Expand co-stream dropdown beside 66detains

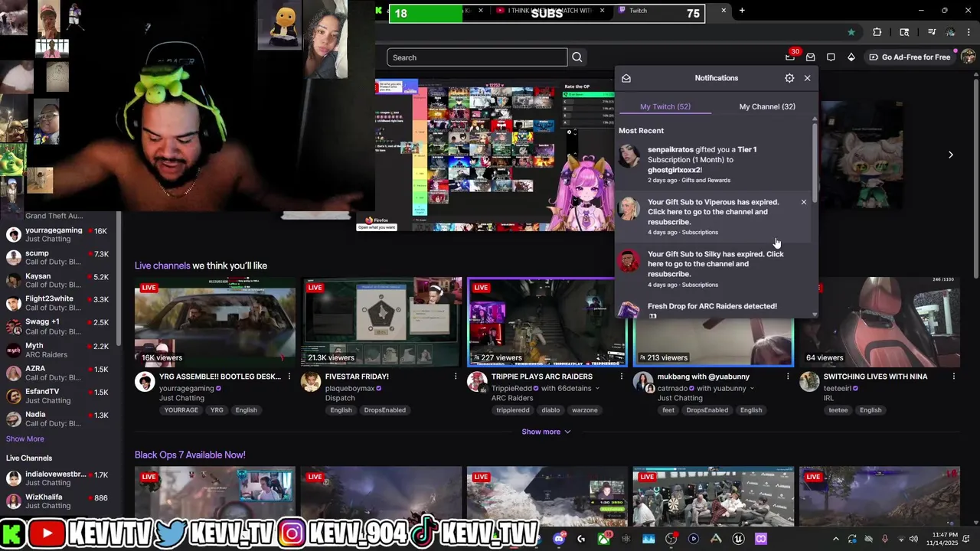(597, 389)
